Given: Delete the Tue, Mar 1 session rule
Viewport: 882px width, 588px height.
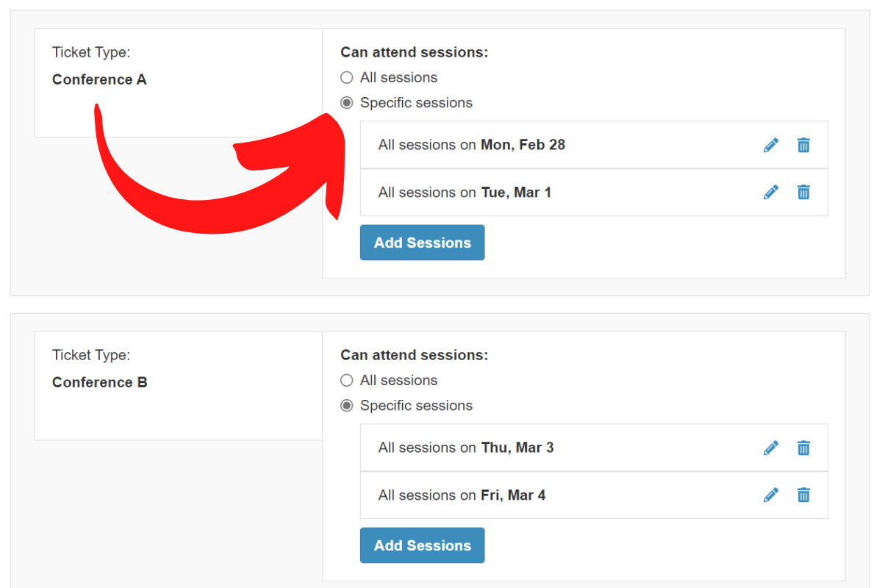Looking at the screenshot, I should [x=803, y=193].
